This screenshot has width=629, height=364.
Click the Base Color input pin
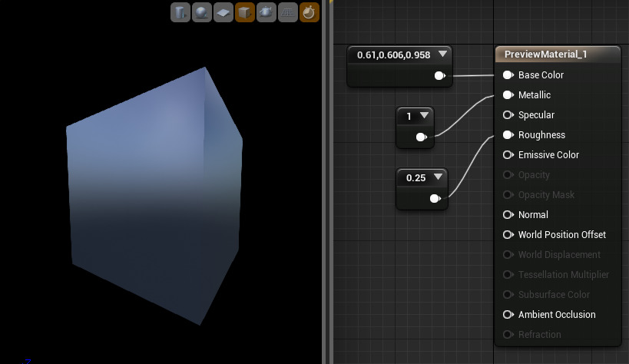tap(508, 75)
